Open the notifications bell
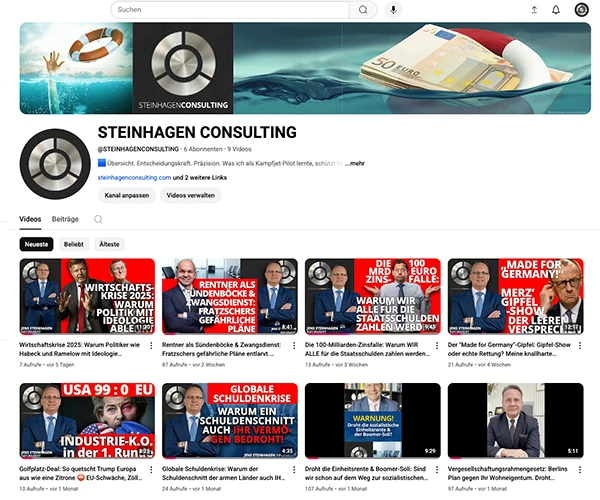This screenshot has width=600, height=500. [556, 10]
